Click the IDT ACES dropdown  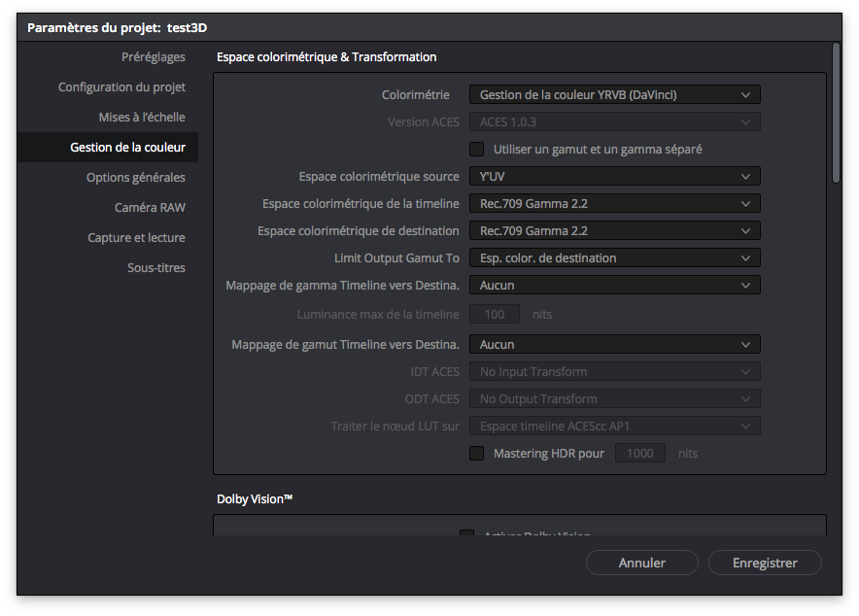coord(615,372)
